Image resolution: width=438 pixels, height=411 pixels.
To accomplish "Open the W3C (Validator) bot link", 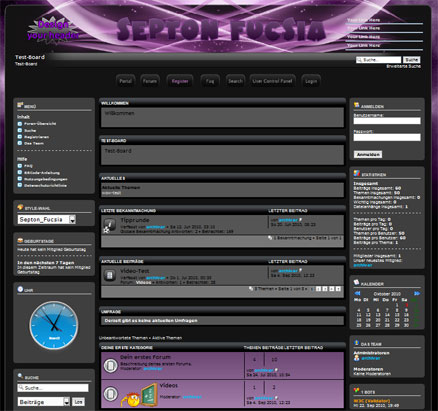I will point(372,401).
